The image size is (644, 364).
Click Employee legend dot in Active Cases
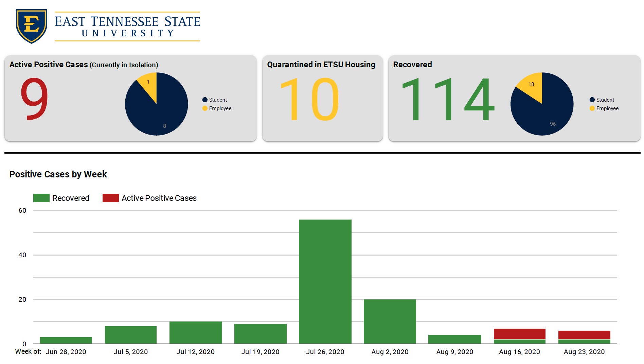click(205, 108)
